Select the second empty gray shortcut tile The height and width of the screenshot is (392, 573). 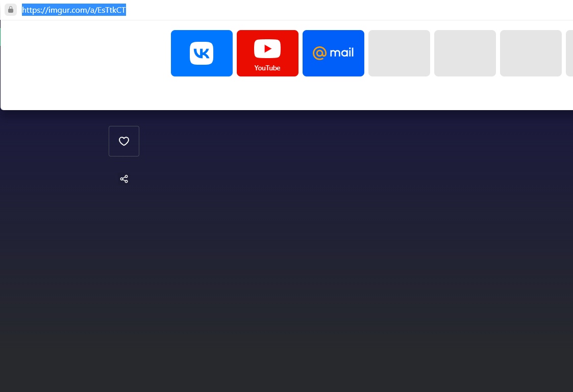coord(465,53)
